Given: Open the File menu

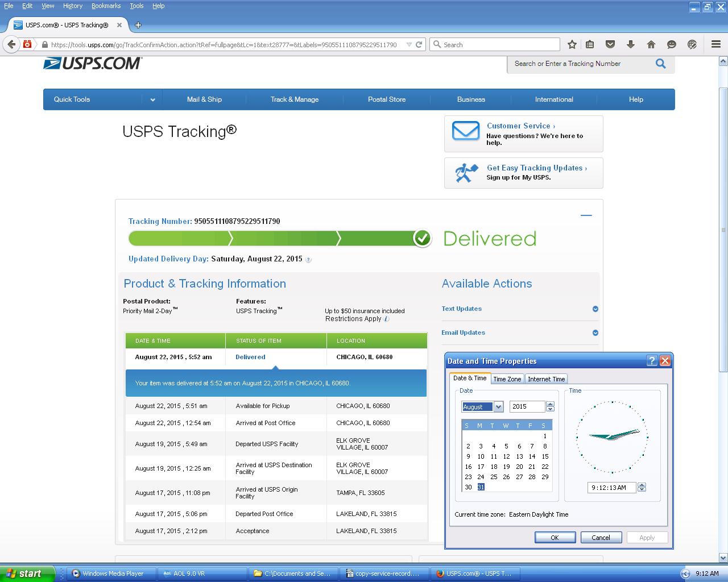Looking at the screenshot, I should coord(9,6).
